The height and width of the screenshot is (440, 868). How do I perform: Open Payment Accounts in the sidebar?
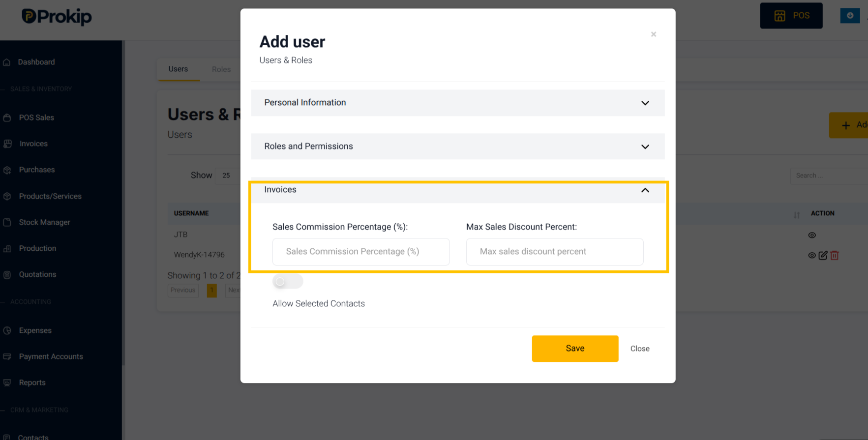point(51,356)
